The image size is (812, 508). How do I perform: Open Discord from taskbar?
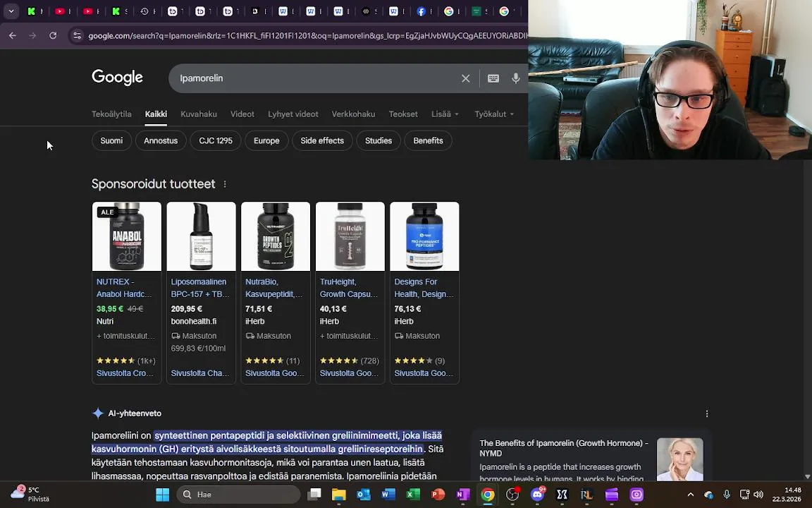click(x=538, y=495)
